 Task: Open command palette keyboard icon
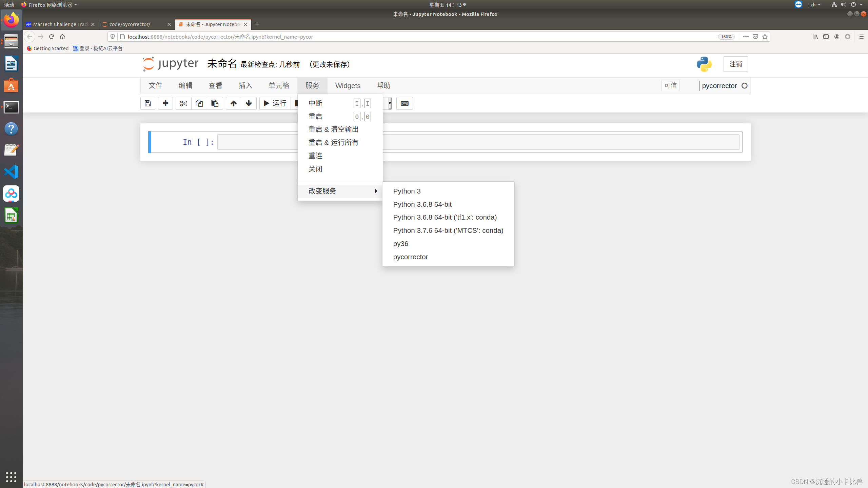(x=405, y=103)
